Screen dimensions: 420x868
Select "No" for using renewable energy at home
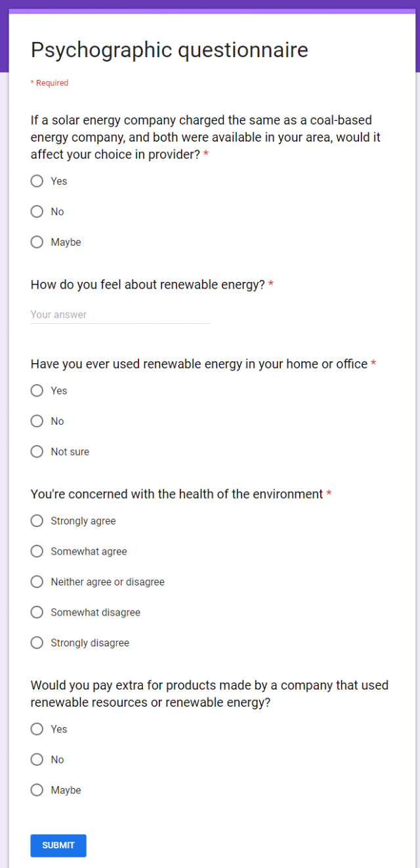(x=37, y=421)
